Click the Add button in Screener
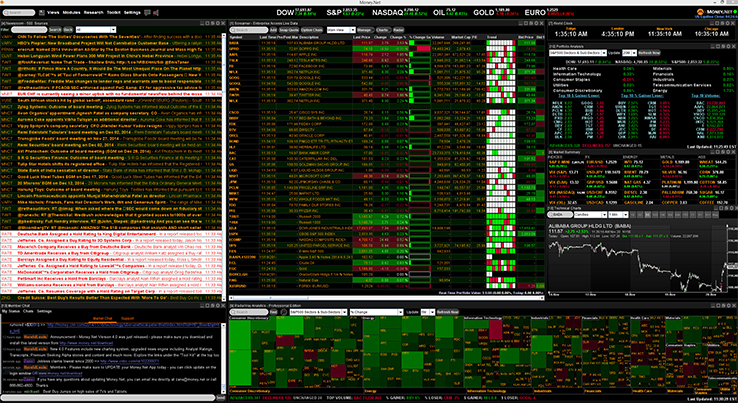This screenshot has width=738, height=403. pos(273,30)
